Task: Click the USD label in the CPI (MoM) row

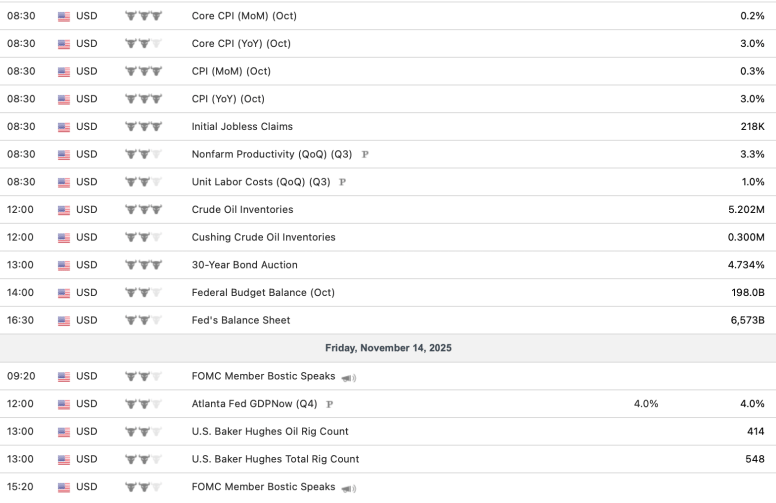Action: click(87, 71)
